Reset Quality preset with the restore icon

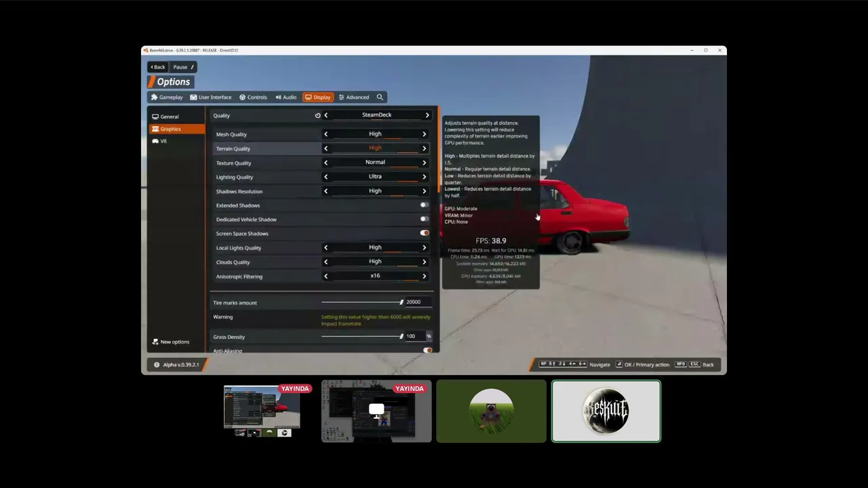click(x=317, y=115)
